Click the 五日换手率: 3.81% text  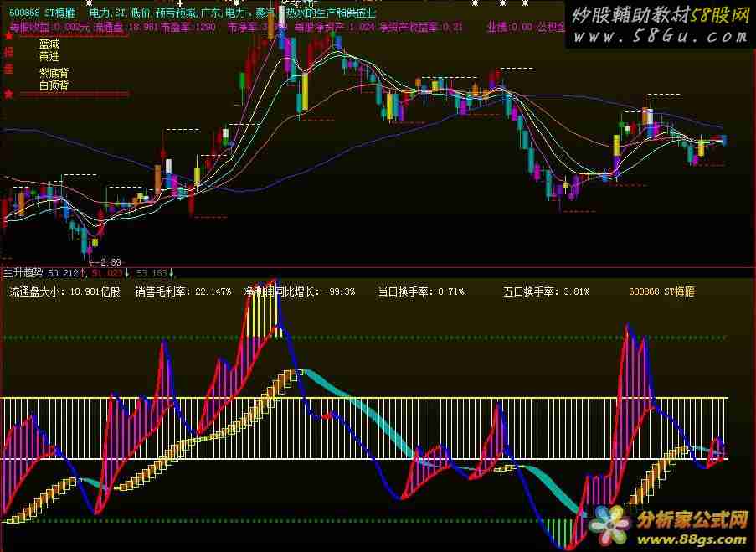[546, 292]
